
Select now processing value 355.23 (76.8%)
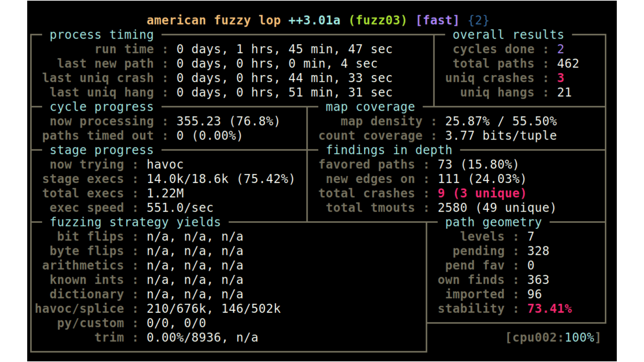click(x=228, y=121)
